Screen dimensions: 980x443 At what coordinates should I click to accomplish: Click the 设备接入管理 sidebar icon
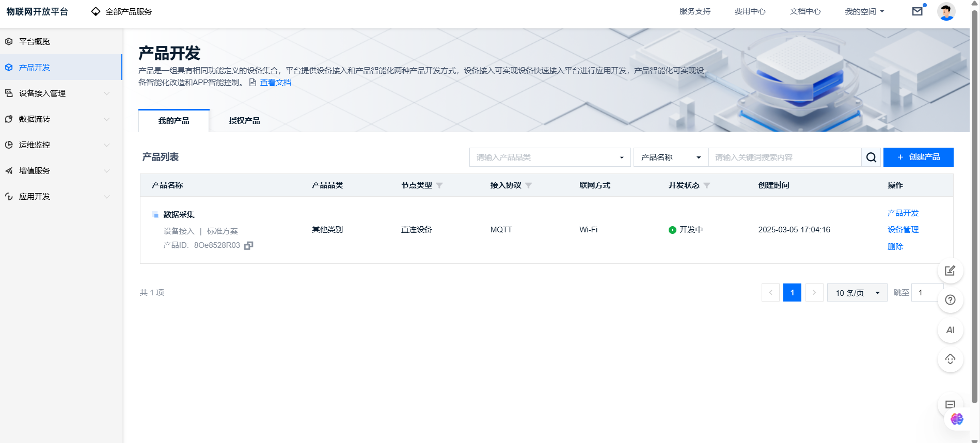coord(9,93)
